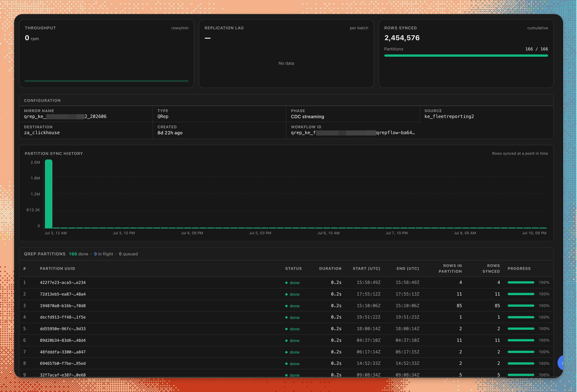
Task: Click end time 19:51:23Z in row 4
Action: coord(408,317)
